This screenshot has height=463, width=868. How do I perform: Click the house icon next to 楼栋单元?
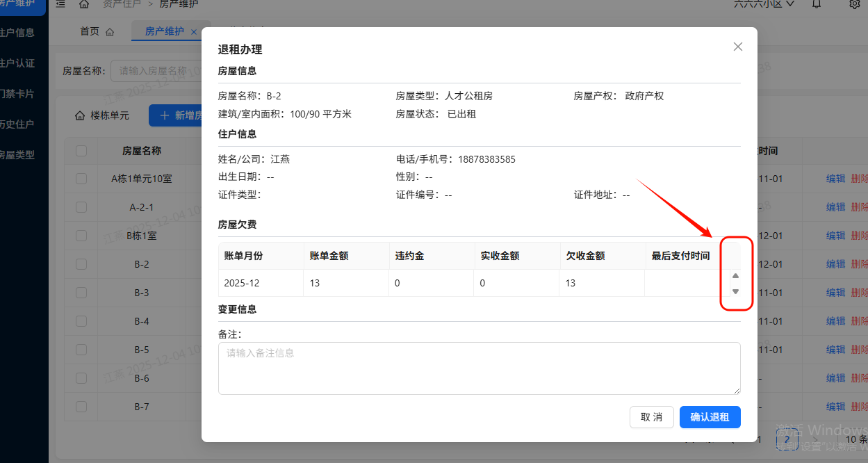[x=79, y=115]
